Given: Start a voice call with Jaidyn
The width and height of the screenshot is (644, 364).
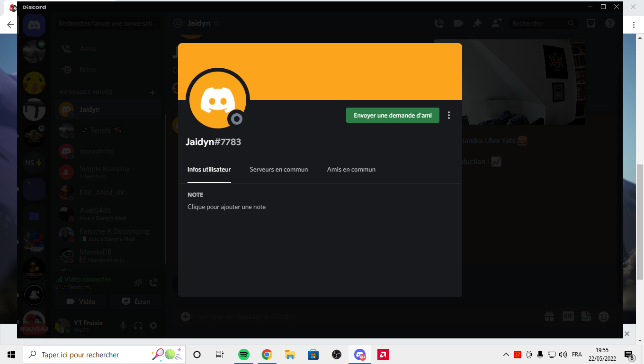Looking at the screenshot, I should (439, 23).
